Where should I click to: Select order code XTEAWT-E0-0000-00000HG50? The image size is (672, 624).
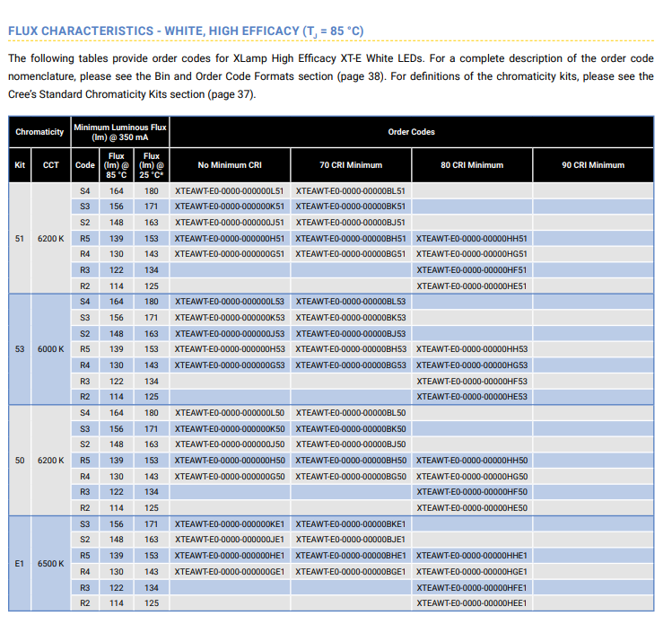tap(471, 477)
